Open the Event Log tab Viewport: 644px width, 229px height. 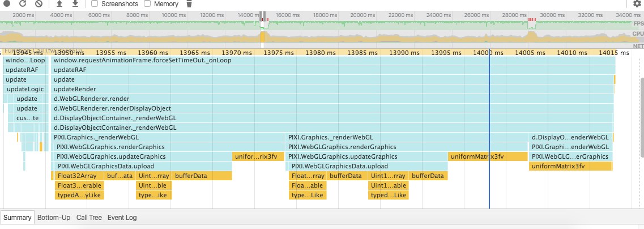(x=122, y=218)
